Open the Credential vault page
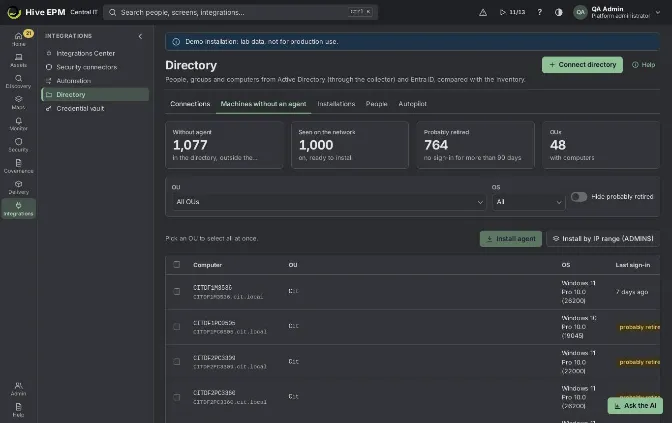The height and width of the screenshot is (423, 672). point(95,108)
